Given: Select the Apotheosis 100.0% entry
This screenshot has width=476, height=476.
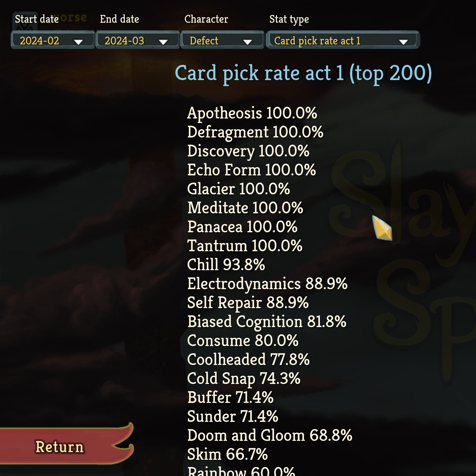Looking at the screenshot, I should coord(252,113).
